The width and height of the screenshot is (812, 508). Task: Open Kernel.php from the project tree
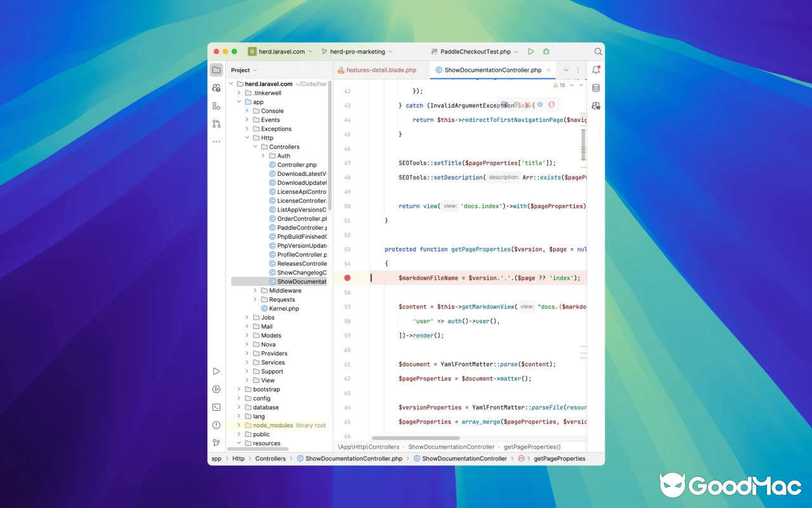pyautogui.click(x=283, y=308)
